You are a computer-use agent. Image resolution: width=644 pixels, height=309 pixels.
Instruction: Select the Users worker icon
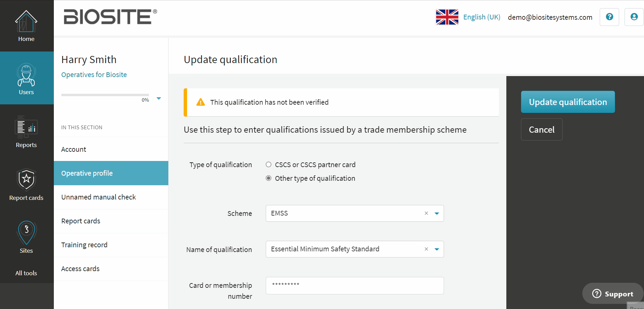pyautogui.click(x=26, y=75)
